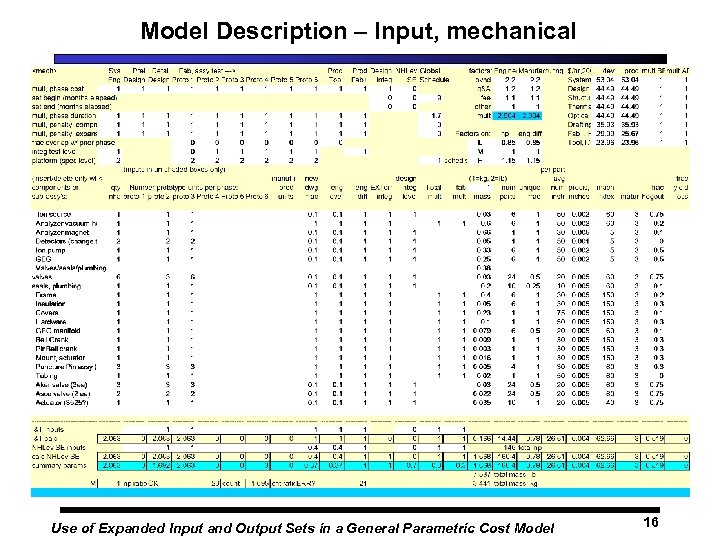Select the 'mult, phase cost' row label
The height and width of the screenshot is (540, 720).
pos(58,89)
